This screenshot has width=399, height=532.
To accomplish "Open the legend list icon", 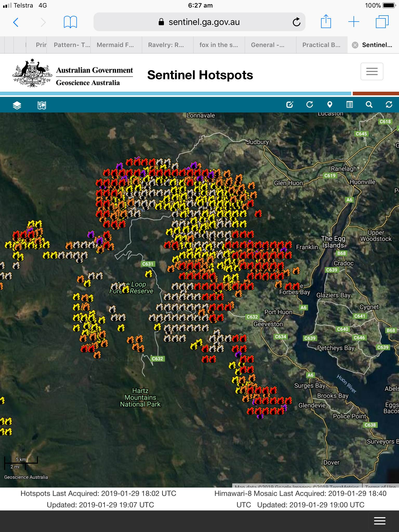I will tap(350, 105).
